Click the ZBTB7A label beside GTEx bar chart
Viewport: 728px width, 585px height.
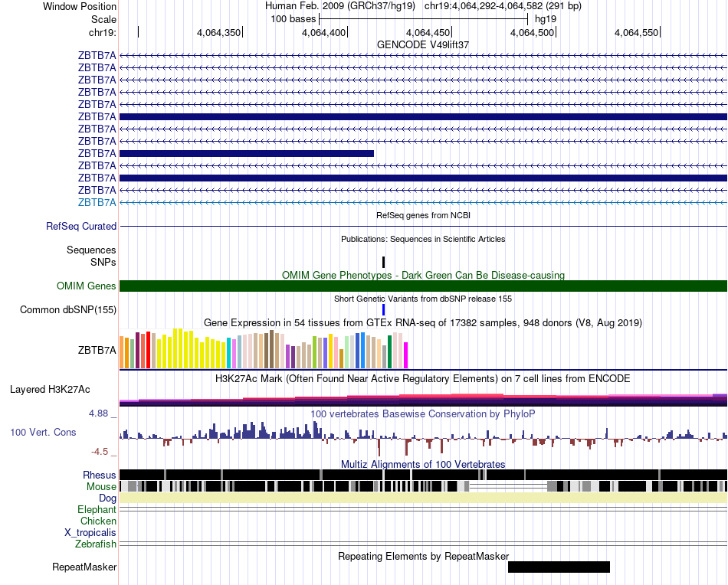tap(97, 350)
